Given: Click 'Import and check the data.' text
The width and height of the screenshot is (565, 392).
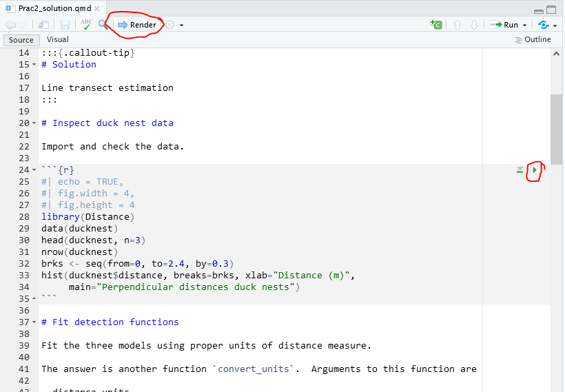Looking at the screenshot, I should tap(112, 147).
